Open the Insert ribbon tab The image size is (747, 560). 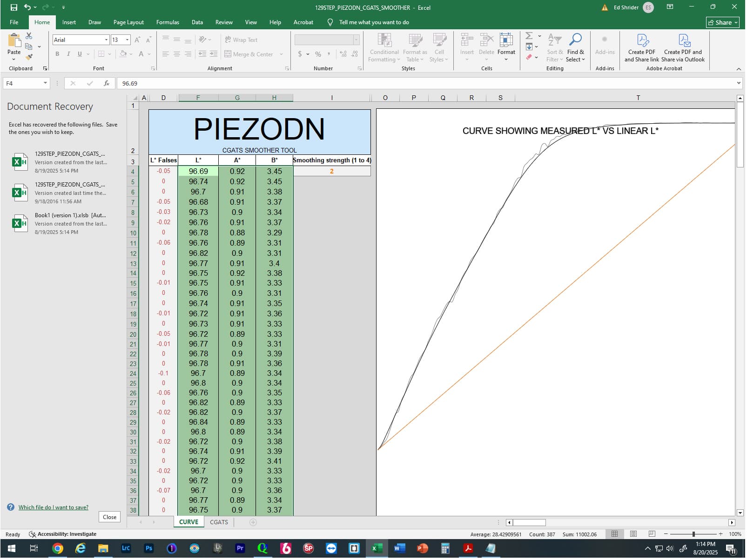click(x=69, y=22)
